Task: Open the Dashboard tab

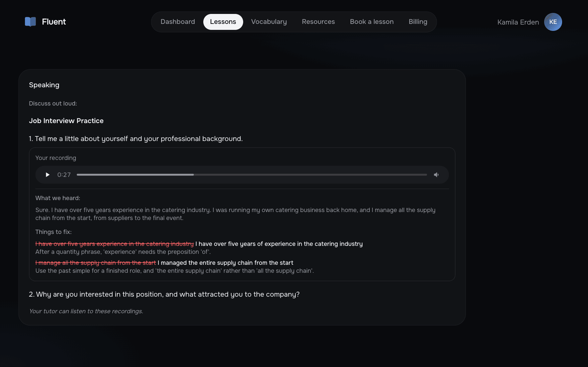Action: point(178,22)
